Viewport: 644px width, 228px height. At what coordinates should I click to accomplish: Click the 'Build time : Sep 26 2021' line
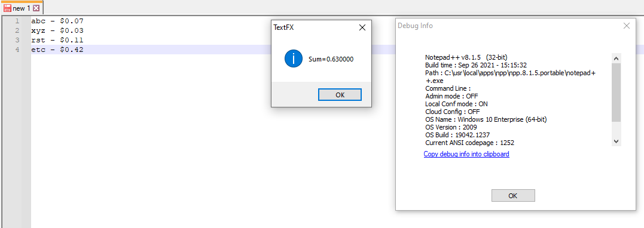tap(476, 65)
